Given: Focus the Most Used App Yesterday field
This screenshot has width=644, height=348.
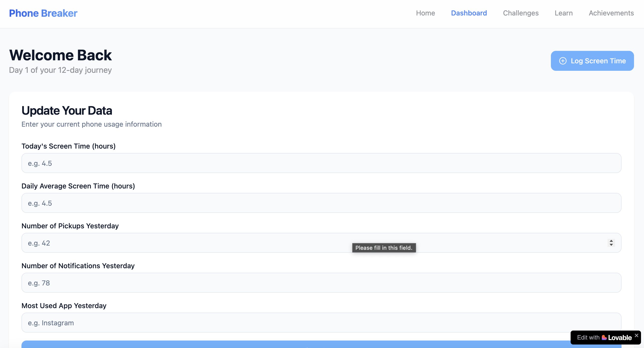Looking at the screenshot, I should 321,323.
